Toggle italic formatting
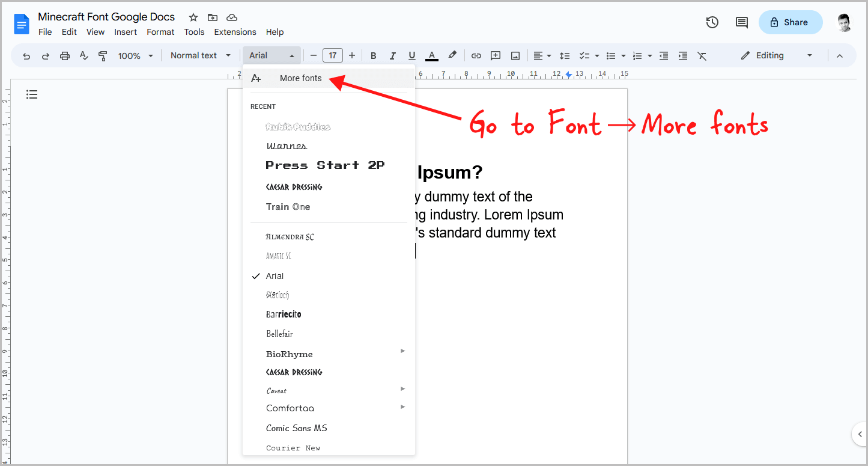 click(392, 56)
